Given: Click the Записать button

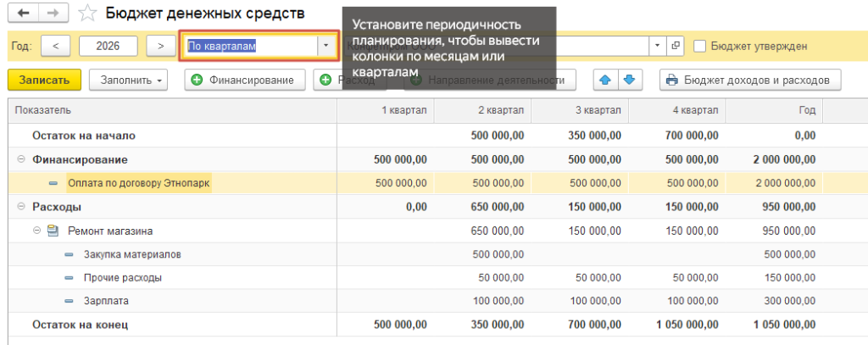Looking at the screenshot, I should tap(44, 80).
